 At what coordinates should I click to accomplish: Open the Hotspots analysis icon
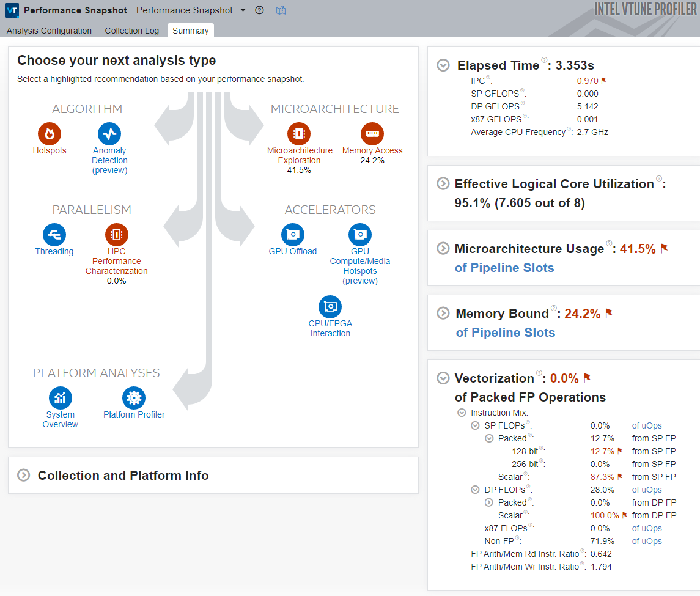[50, 134]
